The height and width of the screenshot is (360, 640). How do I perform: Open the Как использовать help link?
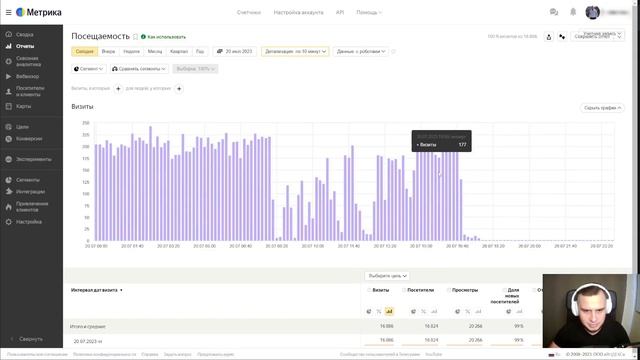(163, 37)
